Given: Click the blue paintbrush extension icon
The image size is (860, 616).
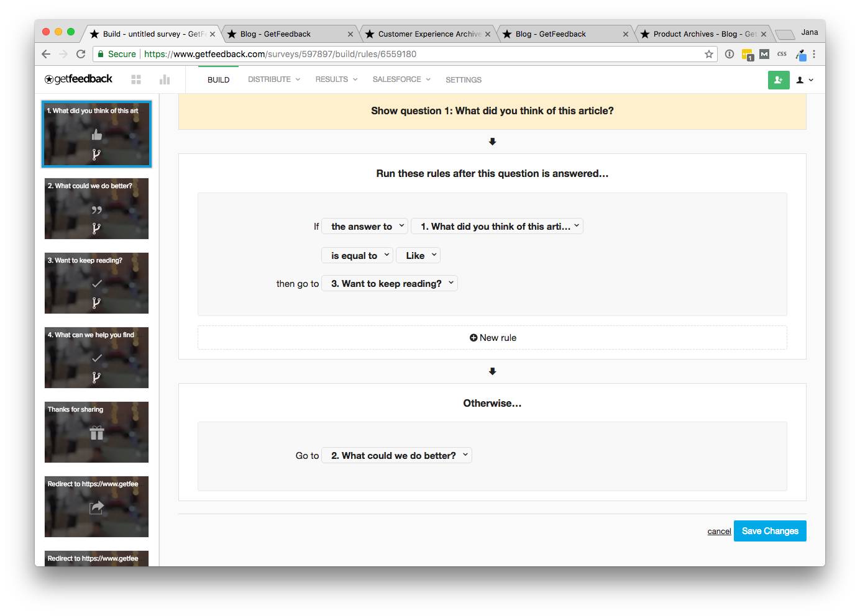Looking at the screenshot, I should [x=800, y=55].
